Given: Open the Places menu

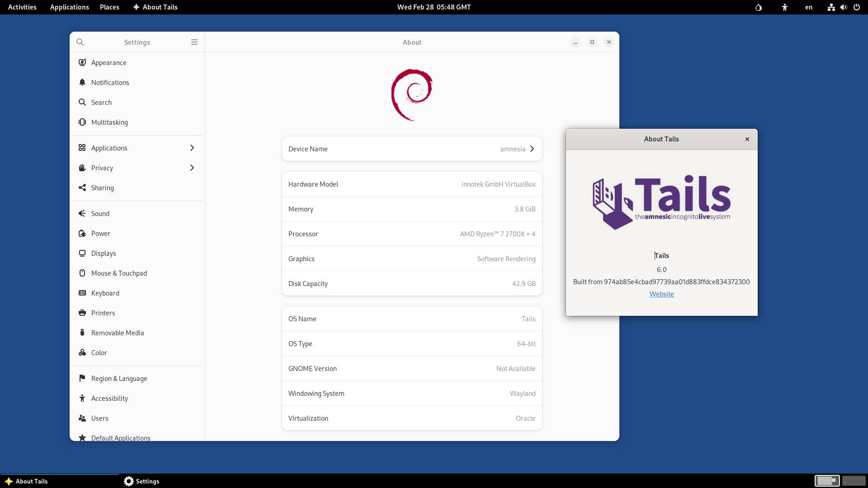Looking at the screenshot, I should [109, 7].
